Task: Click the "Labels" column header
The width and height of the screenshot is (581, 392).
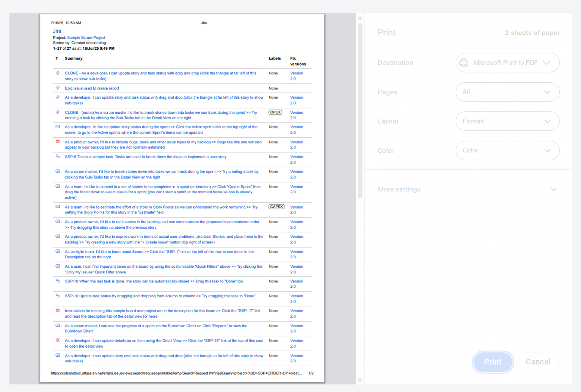Action: (275, 58)
